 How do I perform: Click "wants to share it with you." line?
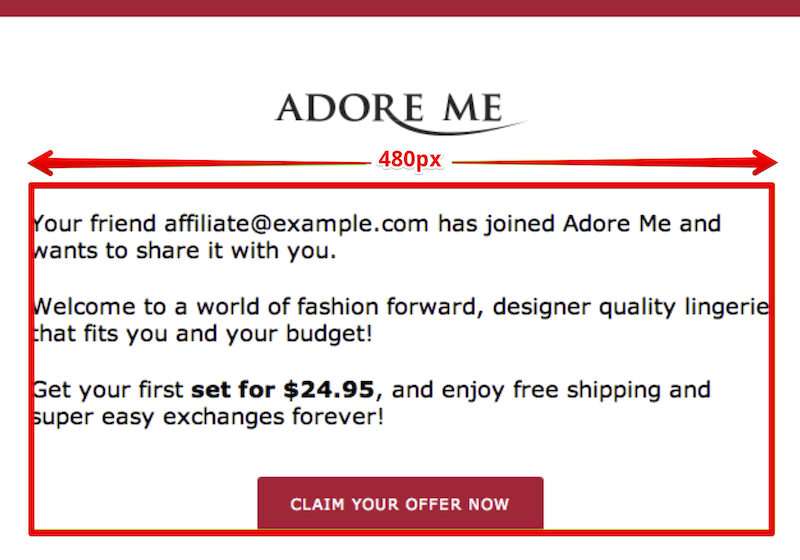[x=185, y=251]
